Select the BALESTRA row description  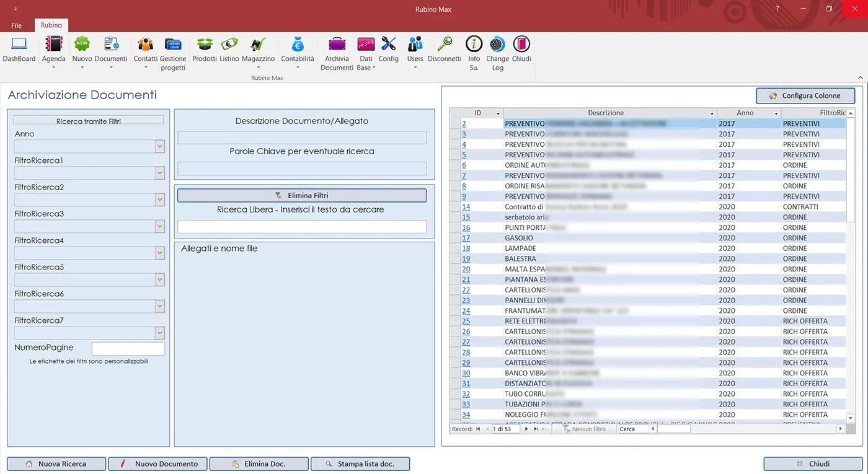[521, 259]
